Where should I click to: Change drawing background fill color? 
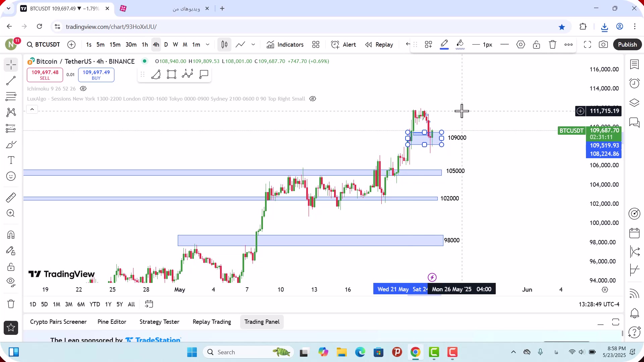coord(460,45)
